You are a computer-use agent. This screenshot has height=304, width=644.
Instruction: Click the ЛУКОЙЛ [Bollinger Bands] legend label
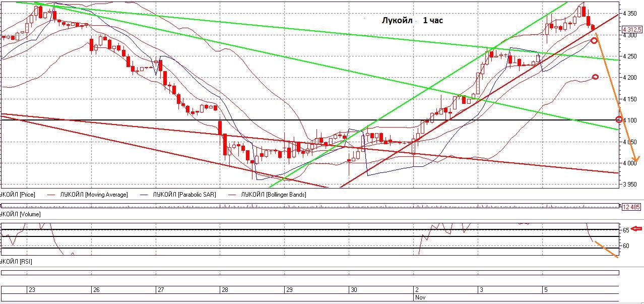pos(274,195)
